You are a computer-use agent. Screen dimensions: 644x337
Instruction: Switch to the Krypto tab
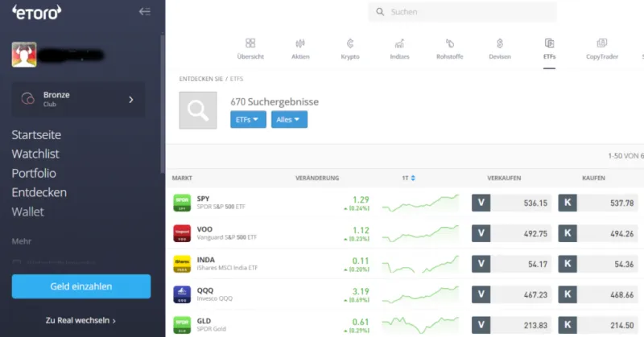[x=350, y=56]
